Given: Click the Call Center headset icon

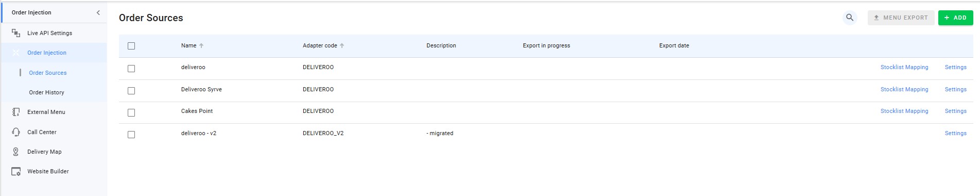Looking at the screenshot, I should [x=16, y=132].
